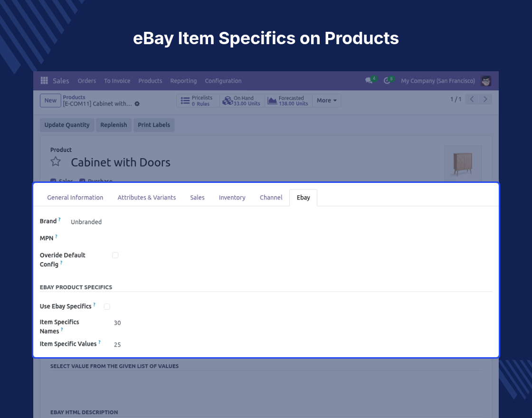Click the Item Specifics Names value 30
The height and width of the screenshot is (418, 532).
(x=117, y=323)
